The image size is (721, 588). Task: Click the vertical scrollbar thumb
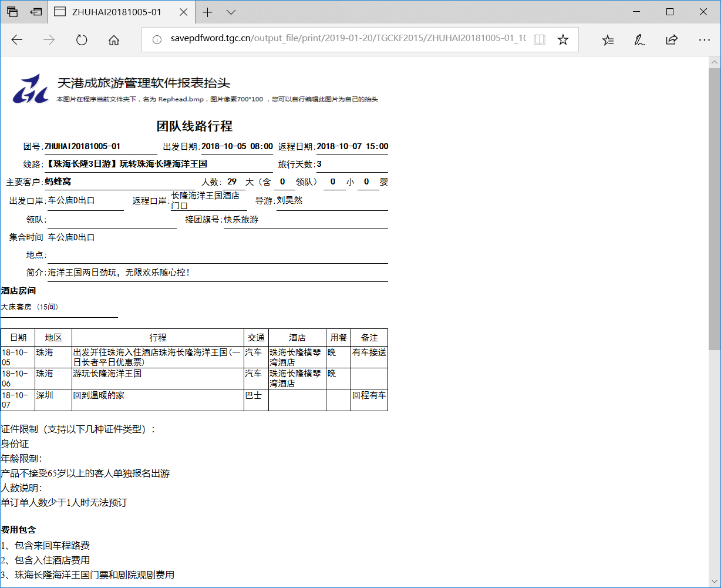(x=715, y=209)
